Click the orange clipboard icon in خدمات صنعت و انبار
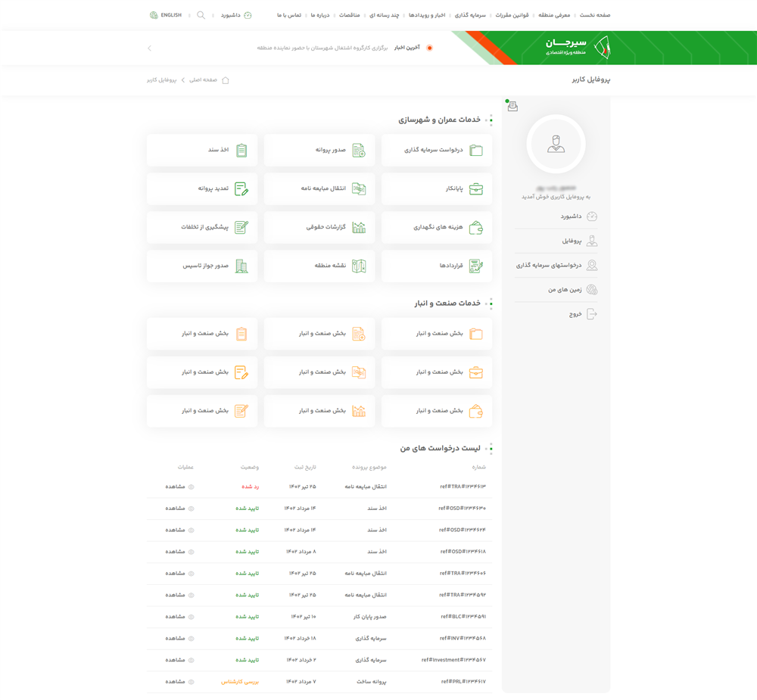This screenshot has height=700, width=757. (x=241, y=334)
